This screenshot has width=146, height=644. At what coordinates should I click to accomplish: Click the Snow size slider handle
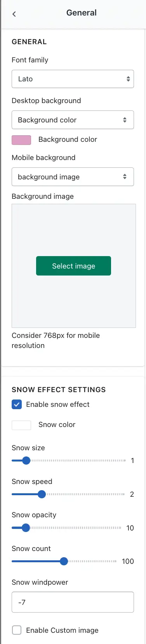coord(26,461)
